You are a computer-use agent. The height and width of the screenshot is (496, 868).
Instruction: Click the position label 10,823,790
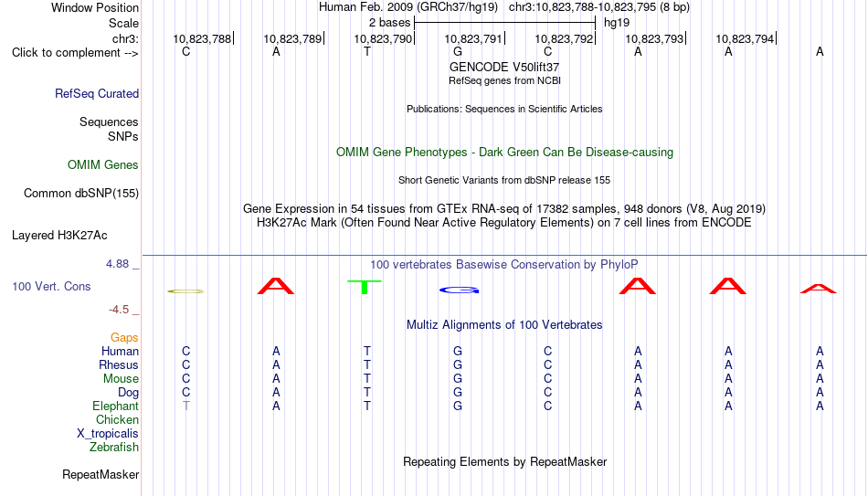[x=383, y=38]
